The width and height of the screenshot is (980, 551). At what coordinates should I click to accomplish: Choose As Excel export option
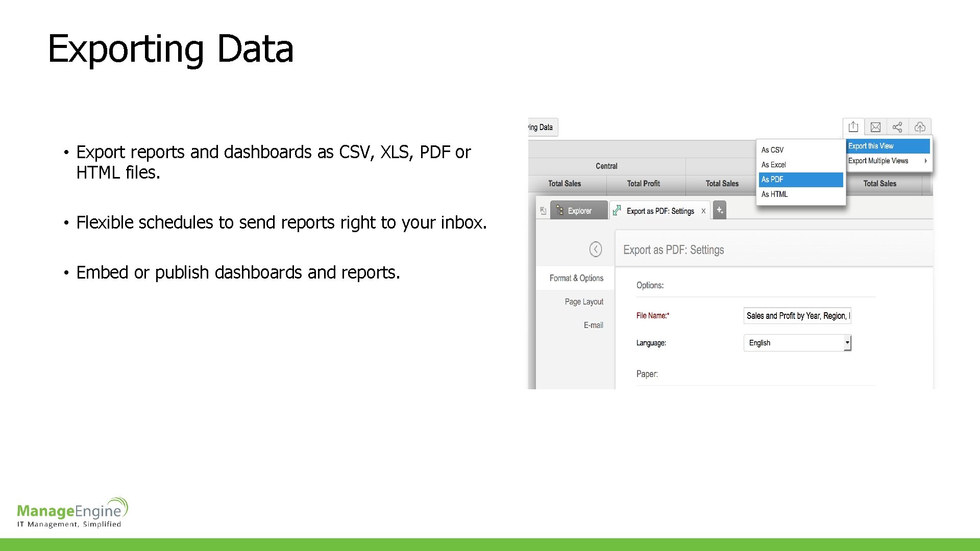click(x=773, y=165)
